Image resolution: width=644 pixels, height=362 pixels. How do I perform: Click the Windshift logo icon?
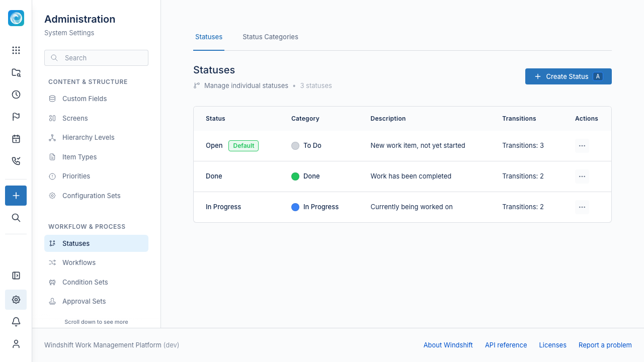click(x=16, y=18)
